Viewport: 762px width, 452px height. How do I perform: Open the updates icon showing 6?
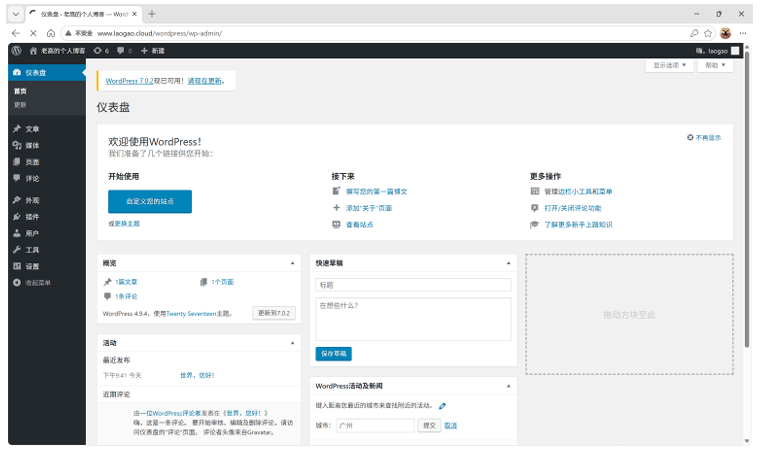(x=101, y=51)
